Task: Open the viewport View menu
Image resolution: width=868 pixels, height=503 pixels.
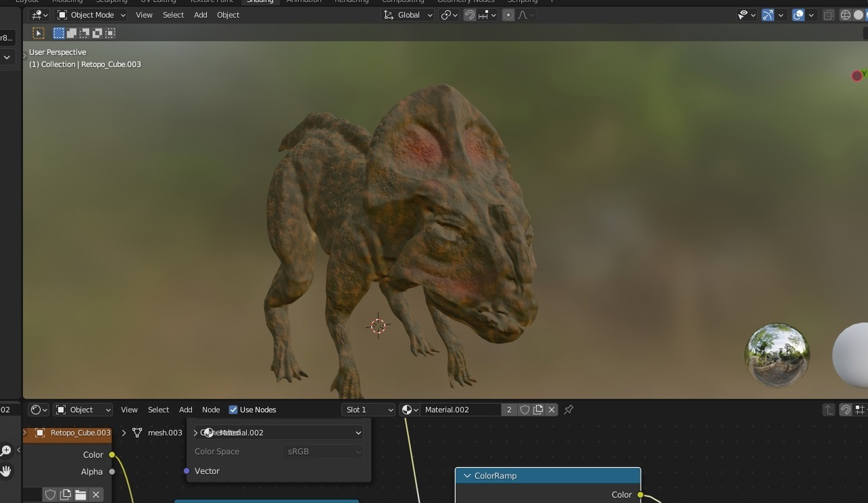Action: click(144, 15)
